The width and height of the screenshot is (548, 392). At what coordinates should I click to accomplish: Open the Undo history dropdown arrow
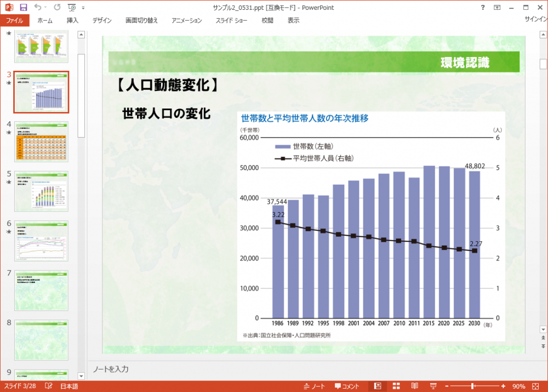coord(45,8)
